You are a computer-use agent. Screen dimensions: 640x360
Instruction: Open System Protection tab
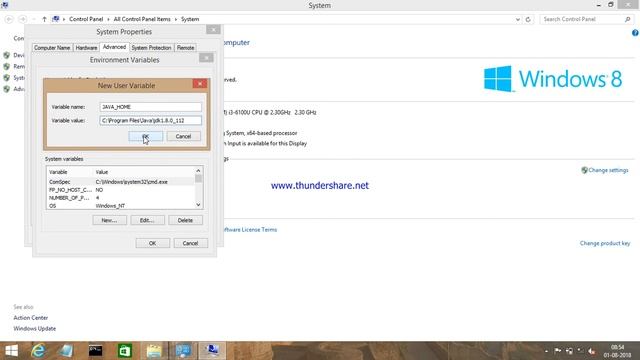pyautogui.click(x=151, y=48)
